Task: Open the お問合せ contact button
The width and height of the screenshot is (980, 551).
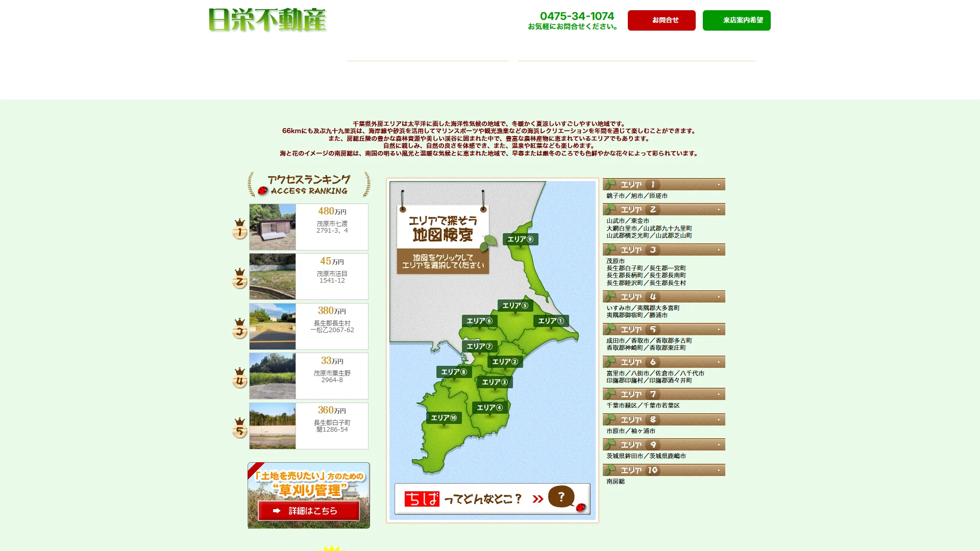Action: pos(661,20)
